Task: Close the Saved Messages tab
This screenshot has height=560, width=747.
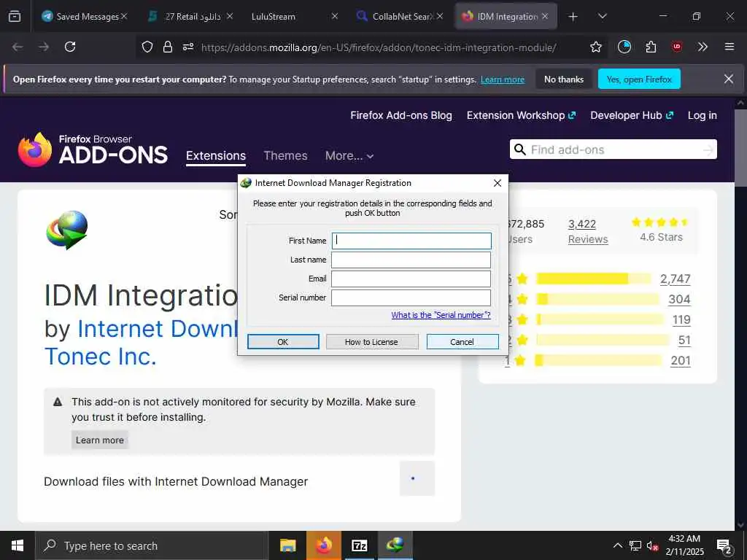Action: [x=124, y=16]
